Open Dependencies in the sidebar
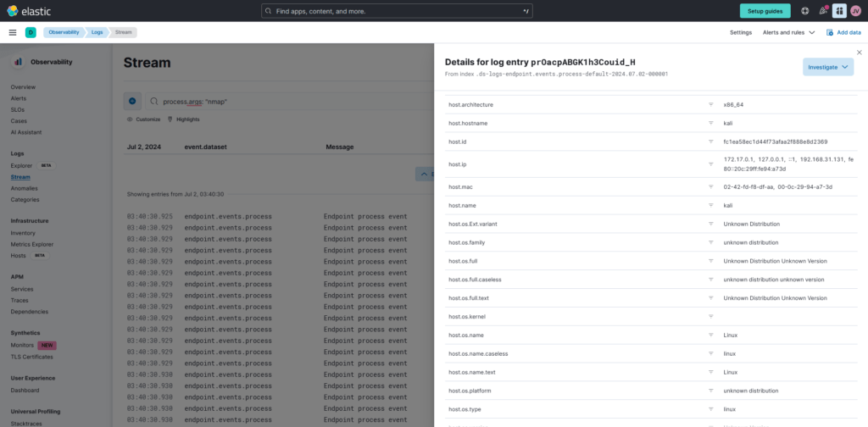The image size is (868, 427). (30, 312)
